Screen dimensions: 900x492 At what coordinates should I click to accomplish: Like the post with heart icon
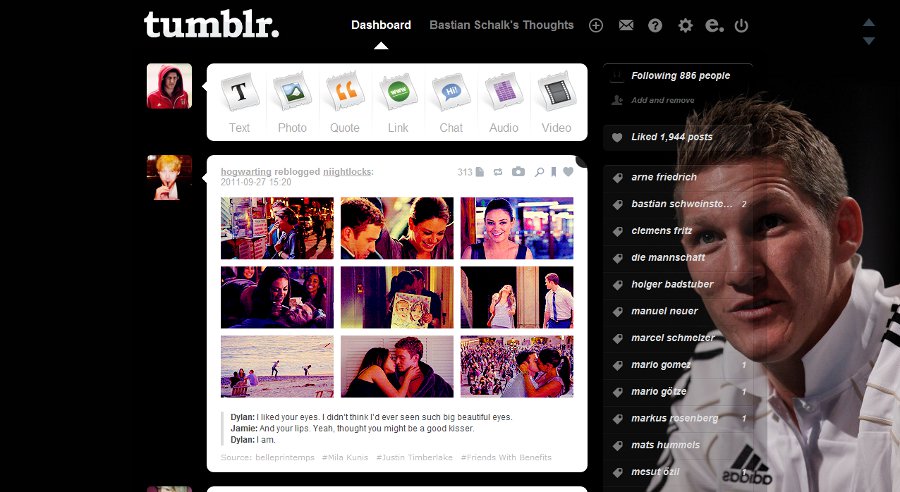tap(568, 172)
